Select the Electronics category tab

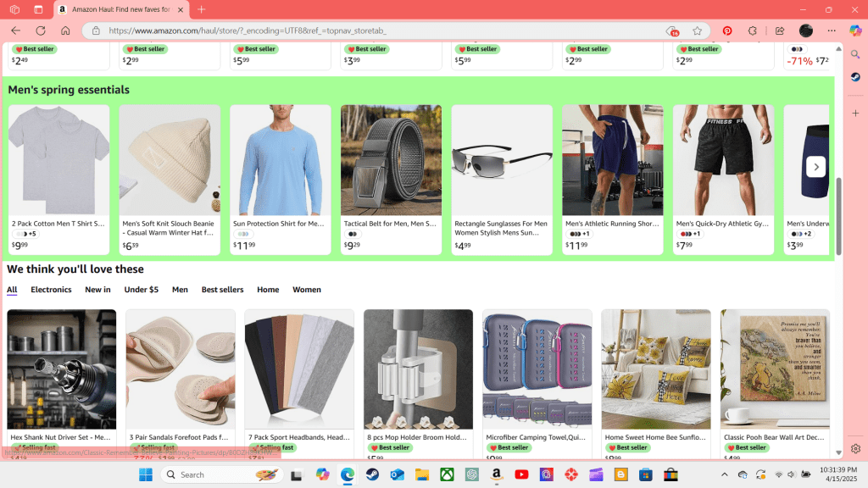click(x=51, y=290)
